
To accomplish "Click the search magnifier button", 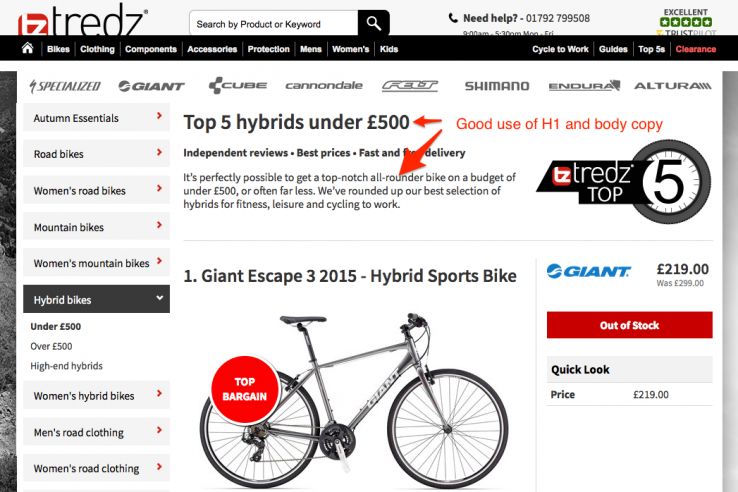I will 374,23.
